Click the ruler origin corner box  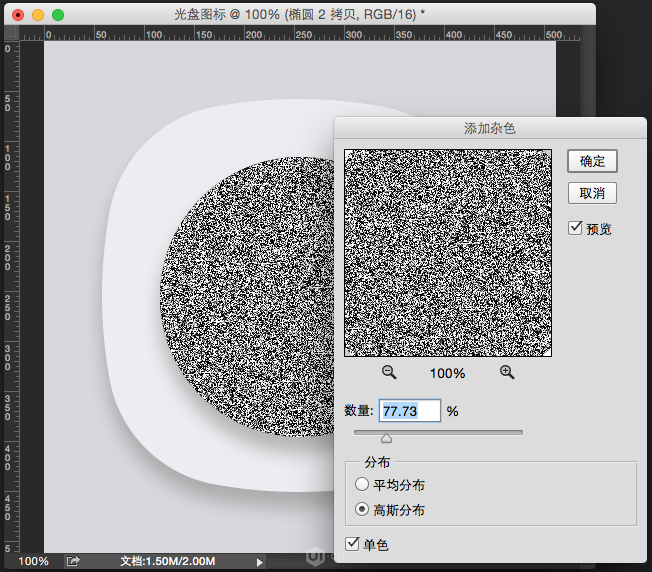point(11,33)
